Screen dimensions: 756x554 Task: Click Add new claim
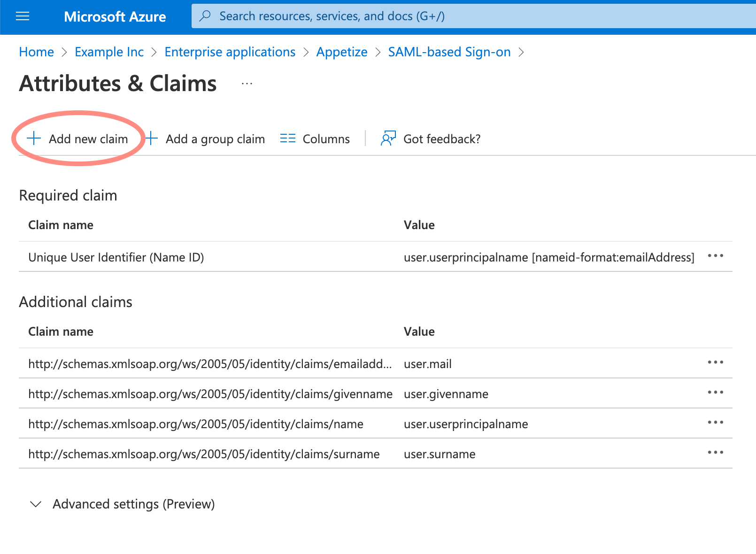point(78,139)
